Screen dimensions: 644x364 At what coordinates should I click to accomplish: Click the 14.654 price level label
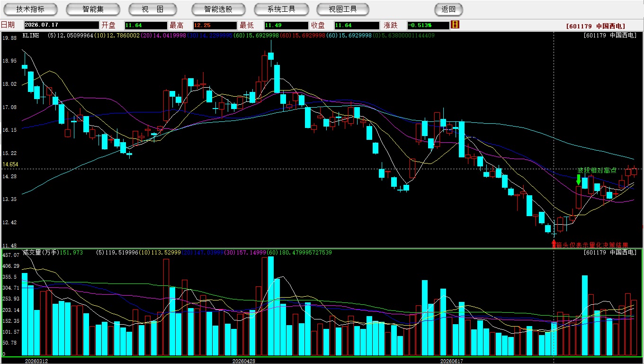coord(10,164)
